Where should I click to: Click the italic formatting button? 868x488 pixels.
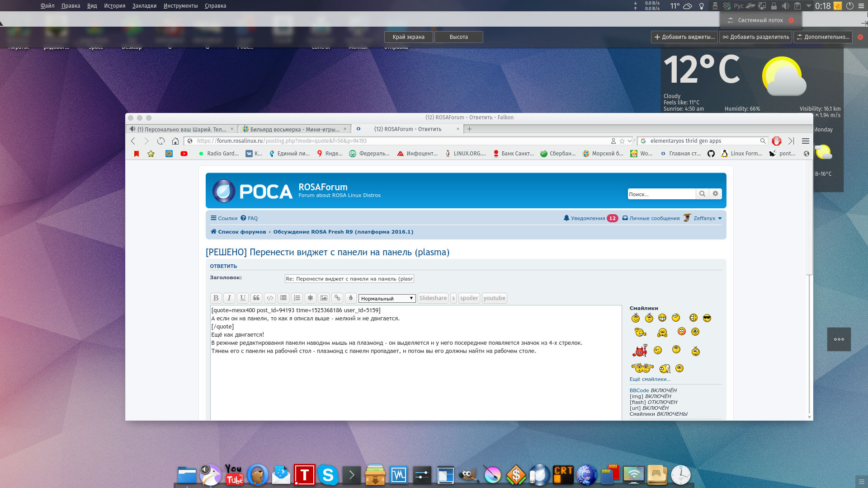point(229,298)
